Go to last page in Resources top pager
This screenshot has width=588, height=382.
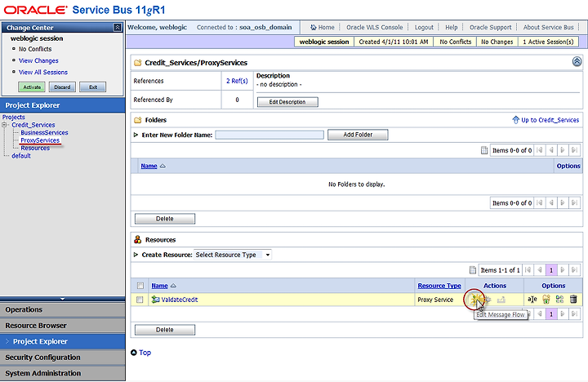[x=574, y=270]
